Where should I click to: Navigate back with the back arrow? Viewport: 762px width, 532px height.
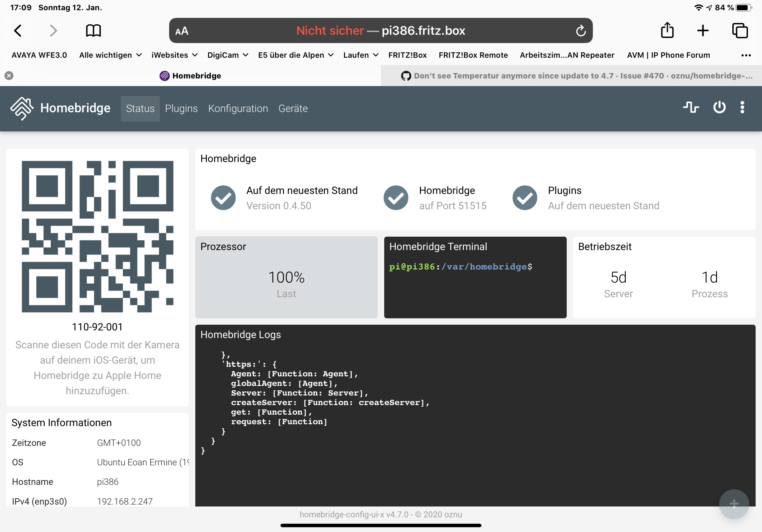tap(18, 31)
